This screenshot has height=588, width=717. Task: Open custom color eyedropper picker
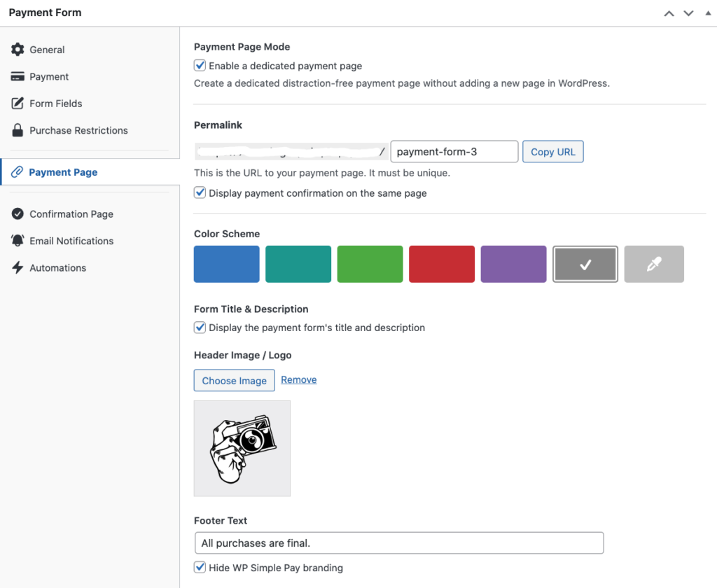point(654,264)
